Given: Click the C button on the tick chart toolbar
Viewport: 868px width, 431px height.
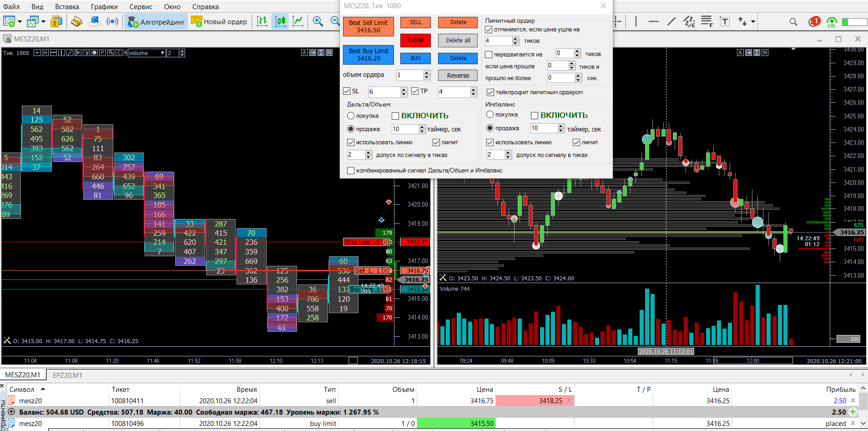Looking at the screenshot, I should click(x=119, y=53).
